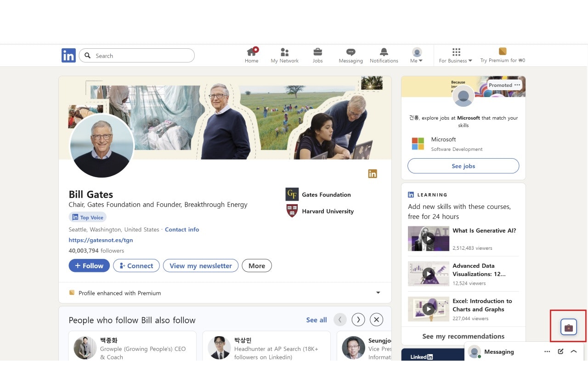Collapse the Messaging panel with its chevron
Viewport: 588px width, 368px height.
[x=573, y=351]
